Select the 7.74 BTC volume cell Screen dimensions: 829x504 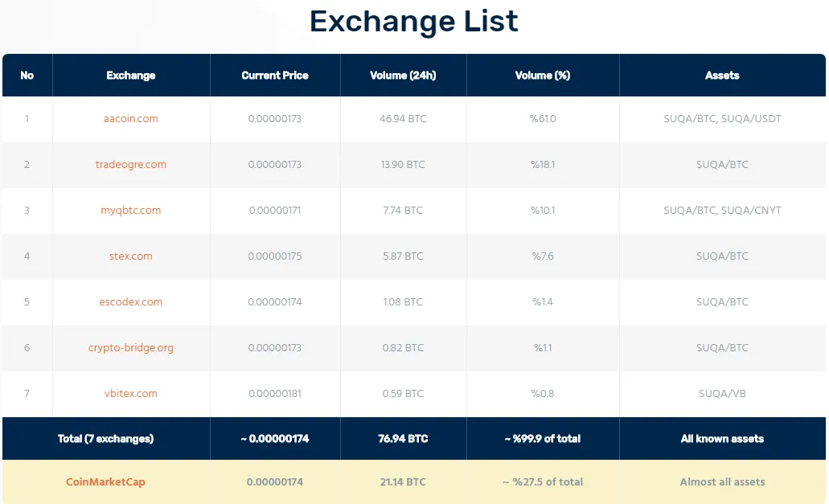click(403, 211)
